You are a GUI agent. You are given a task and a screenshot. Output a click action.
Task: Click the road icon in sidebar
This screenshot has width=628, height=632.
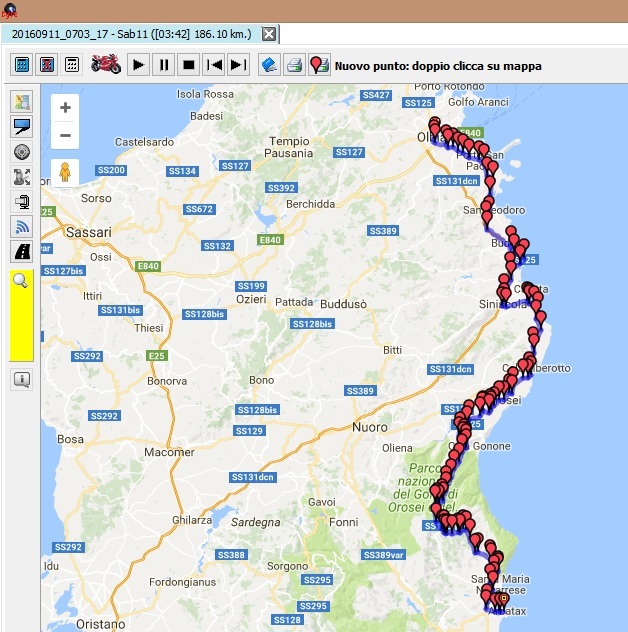(21, 251)
